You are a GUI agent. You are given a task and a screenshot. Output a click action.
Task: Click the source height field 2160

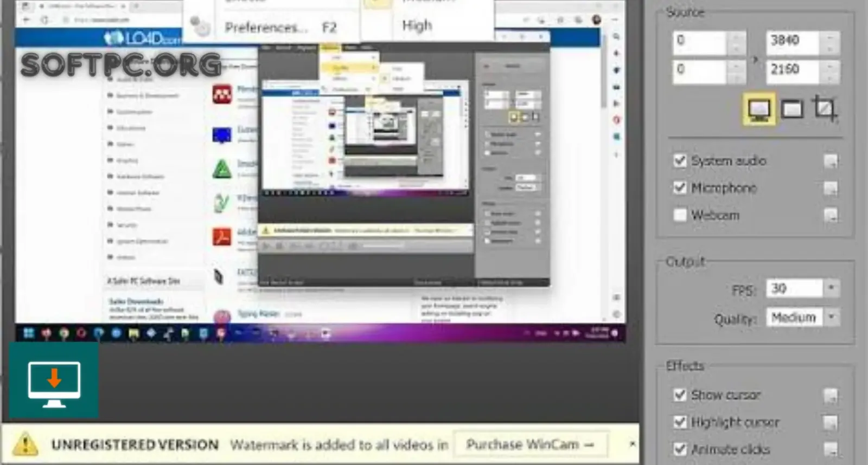click(x=793, y=72)
